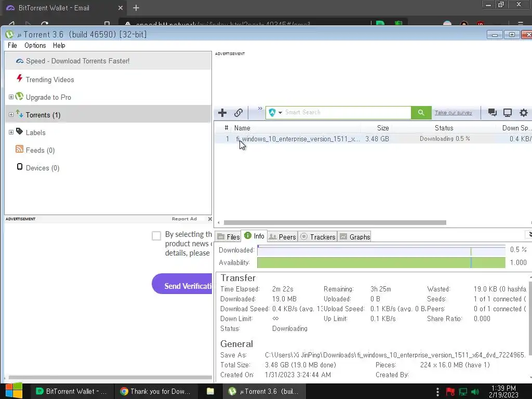Screen dimensions: 532x399
Task: Open the chat bubbles toolbar icon
Action: [x=493, y=113]
